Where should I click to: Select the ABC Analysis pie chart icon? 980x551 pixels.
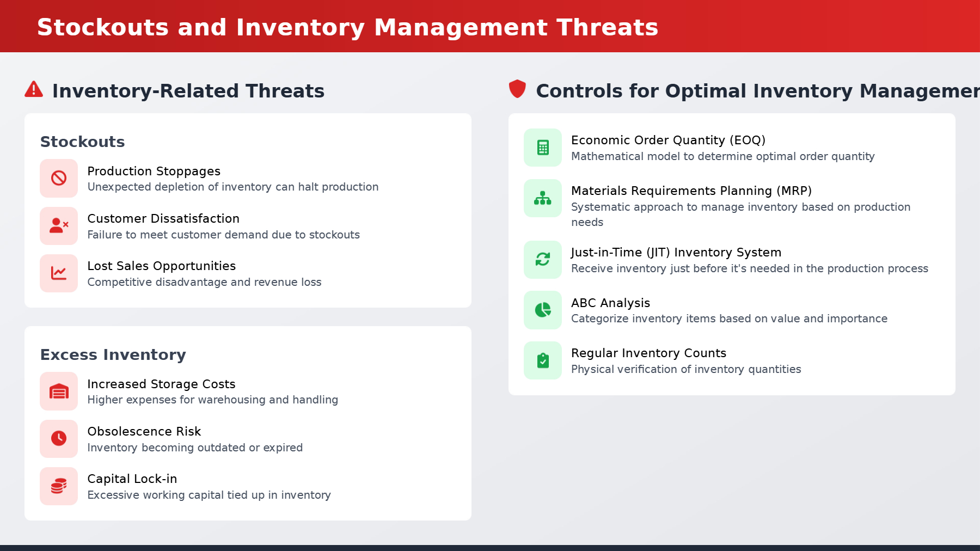pyautogui.click(x=543, y=310)
